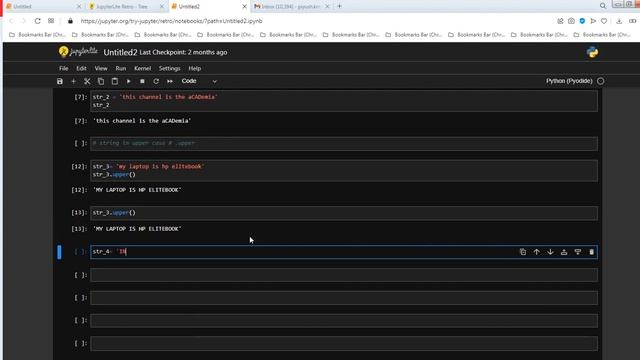Select output text 'MY LAPTOP IS HP ELITEBOOK' for cell 12

point(137,190)
